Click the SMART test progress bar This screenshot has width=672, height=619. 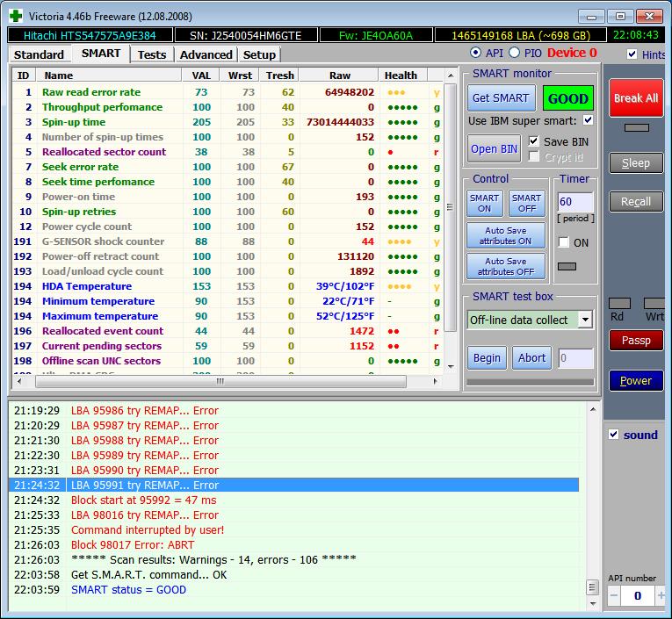coord(530,382)
